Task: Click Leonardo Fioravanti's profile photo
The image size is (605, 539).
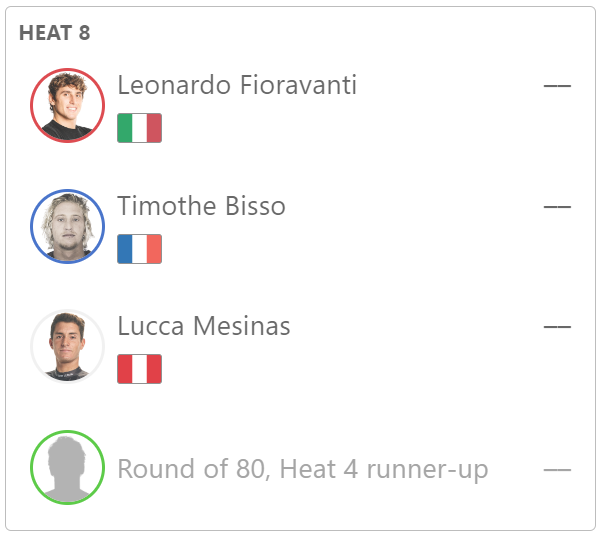Action: coord(68,105)
